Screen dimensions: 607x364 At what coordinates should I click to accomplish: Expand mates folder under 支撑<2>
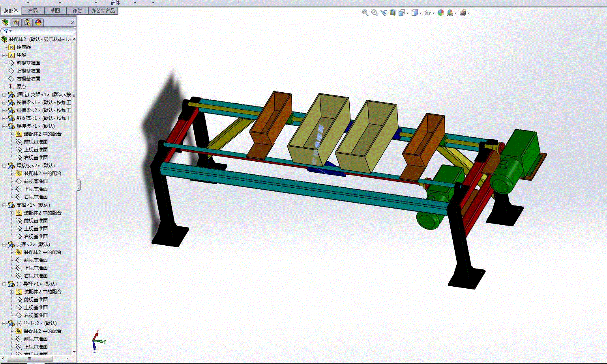(12, 252)
